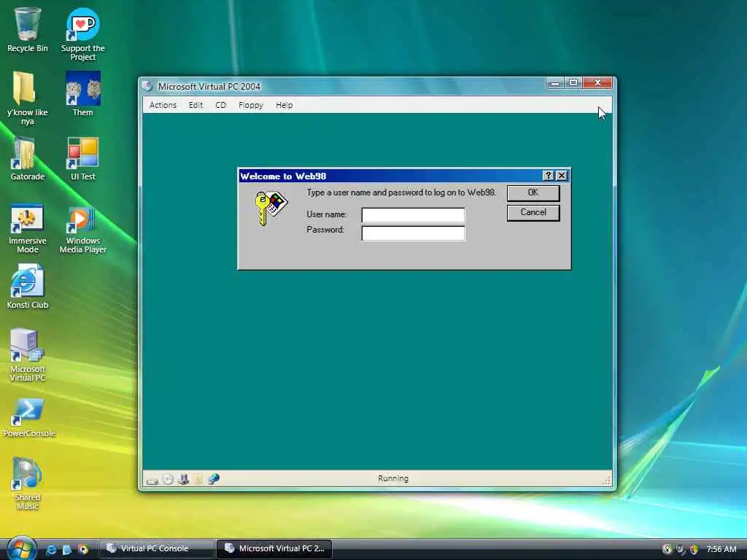Open the Actions menu
Screen dimensions: 747x560
tap(163, 105)
